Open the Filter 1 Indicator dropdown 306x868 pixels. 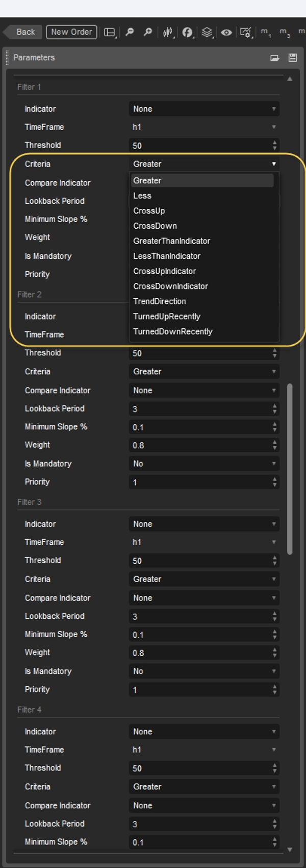(x=203, y=109)
